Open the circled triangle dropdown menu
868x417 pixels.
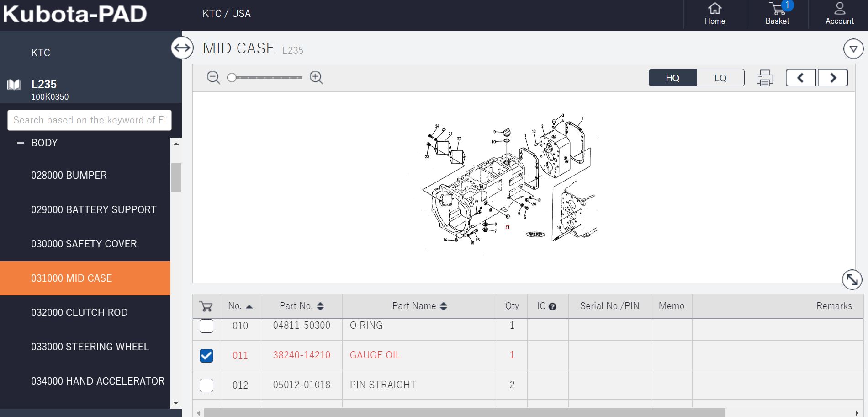(x=853, y=48)
